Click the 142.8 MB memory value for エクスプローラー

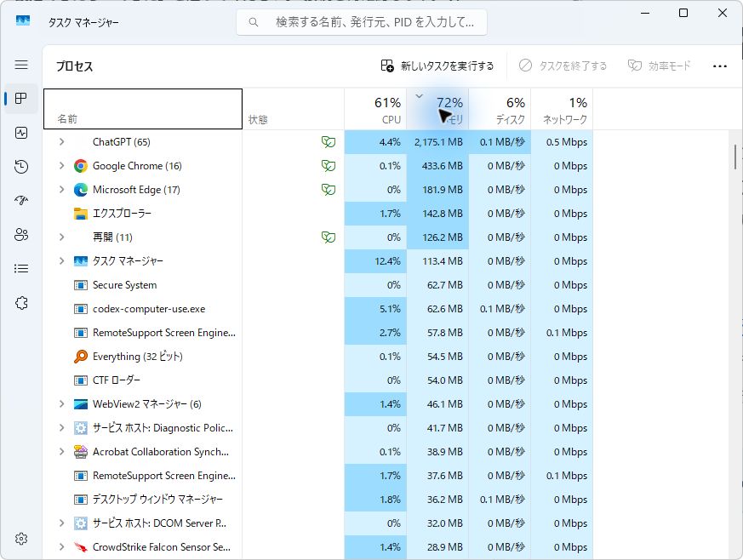pyautogui.click(x=442, y=214)
